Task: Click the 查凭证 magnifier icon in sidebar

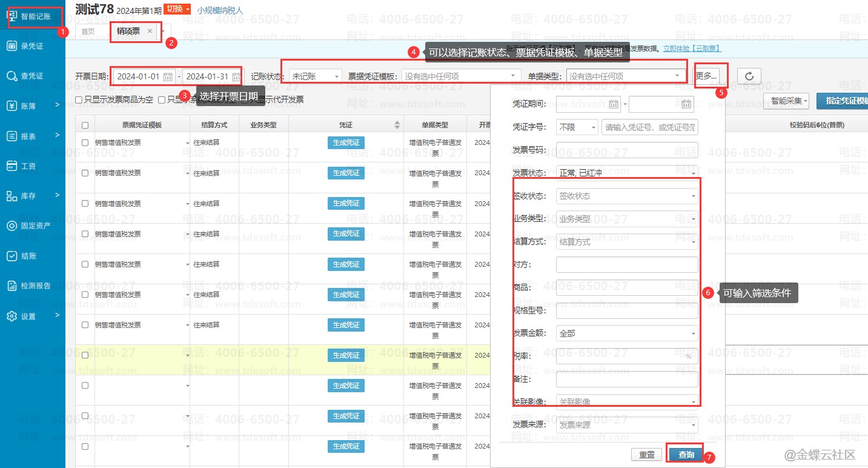Action: (12, 76)
